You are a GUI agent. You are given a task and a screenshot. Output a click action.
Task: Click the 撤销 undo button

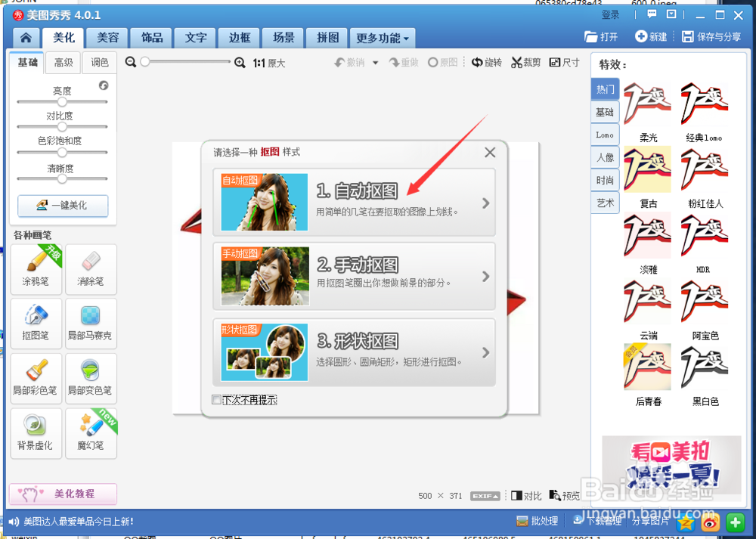[350, 62]
